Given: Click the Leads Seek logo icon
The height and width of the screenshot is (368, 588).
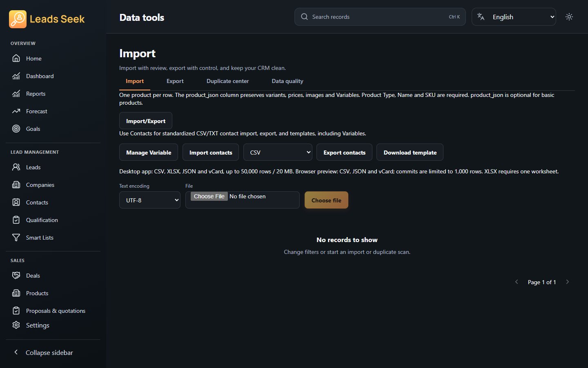Looking at the screenshot, I should (x=18, y=19).
